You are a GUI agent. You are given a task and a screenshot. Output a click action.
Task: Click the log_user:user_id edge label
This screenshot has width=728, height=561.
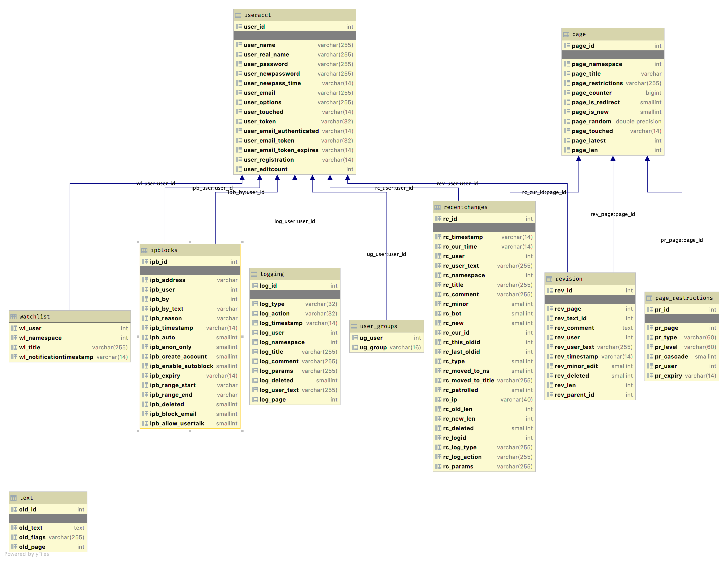294,221
